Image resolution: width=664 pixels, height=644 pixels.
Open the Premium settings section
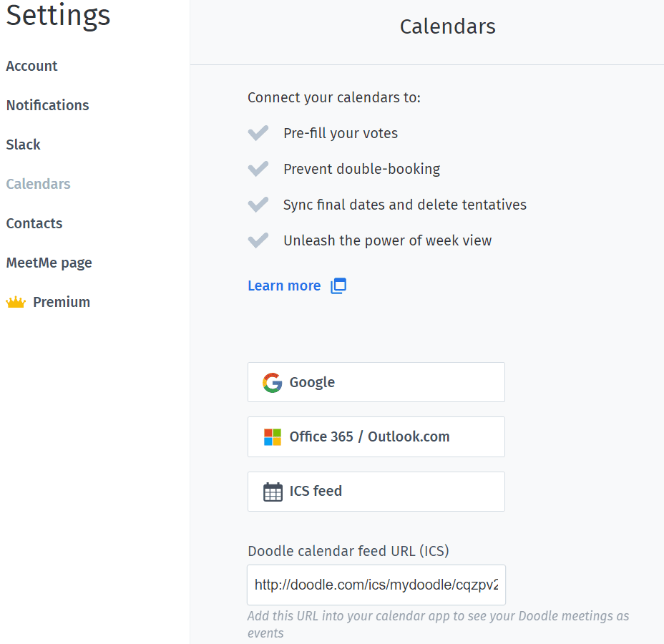(x=62, y=302)
